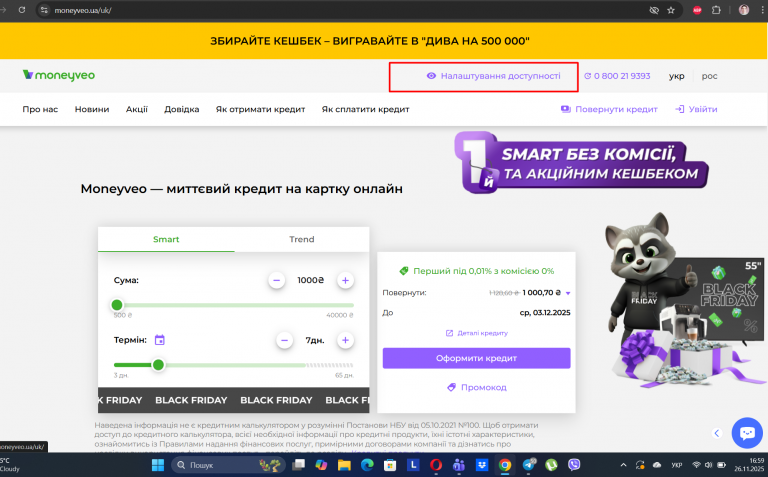The height and width of the screenshot is (477, 768).
Task: Select the Trend loan tab
Action: (302, 239)
